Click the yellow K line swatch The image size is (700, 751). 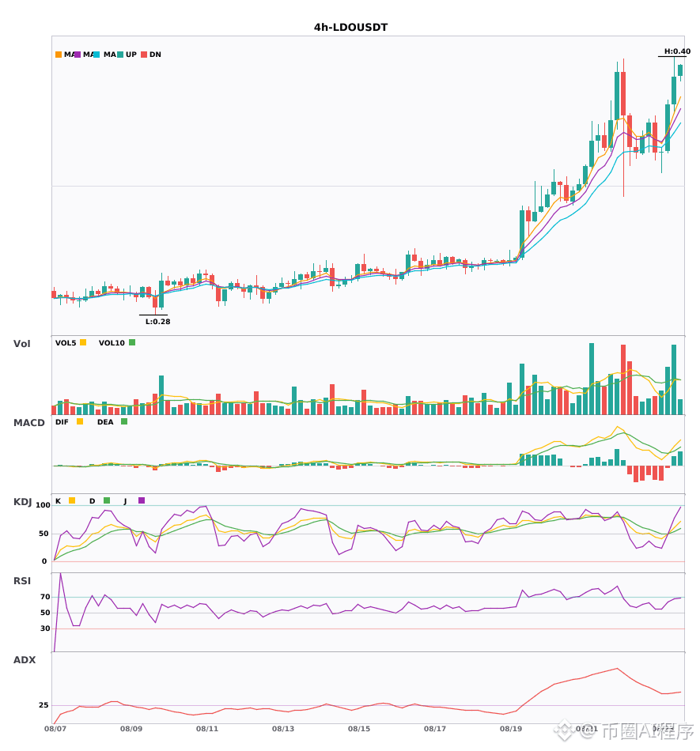[72, 500]
